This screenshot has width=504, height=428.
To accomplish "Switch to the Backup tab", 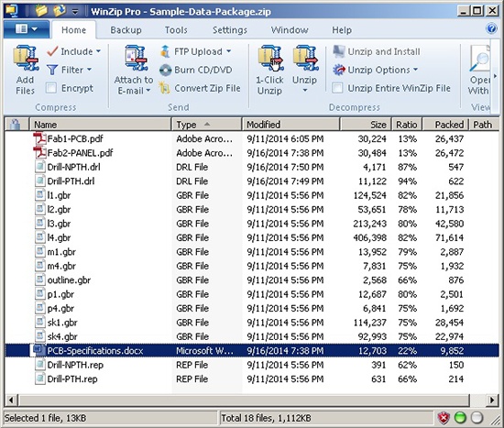I will (x=126, y=30).
